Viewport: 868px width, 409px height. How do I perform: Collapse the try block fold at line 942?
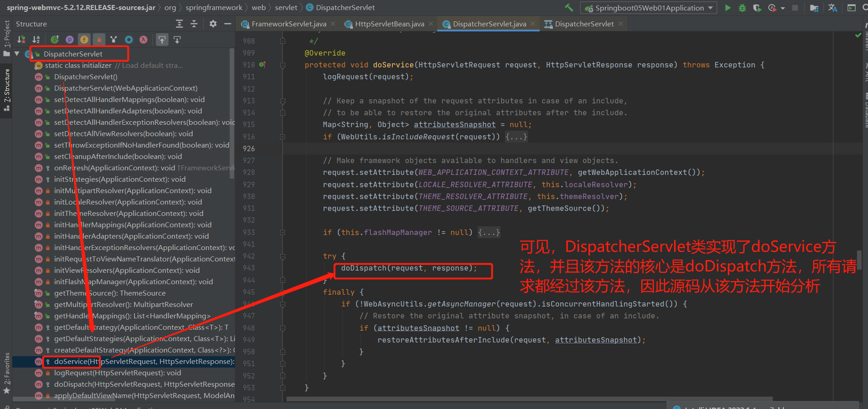coord(282,256)
